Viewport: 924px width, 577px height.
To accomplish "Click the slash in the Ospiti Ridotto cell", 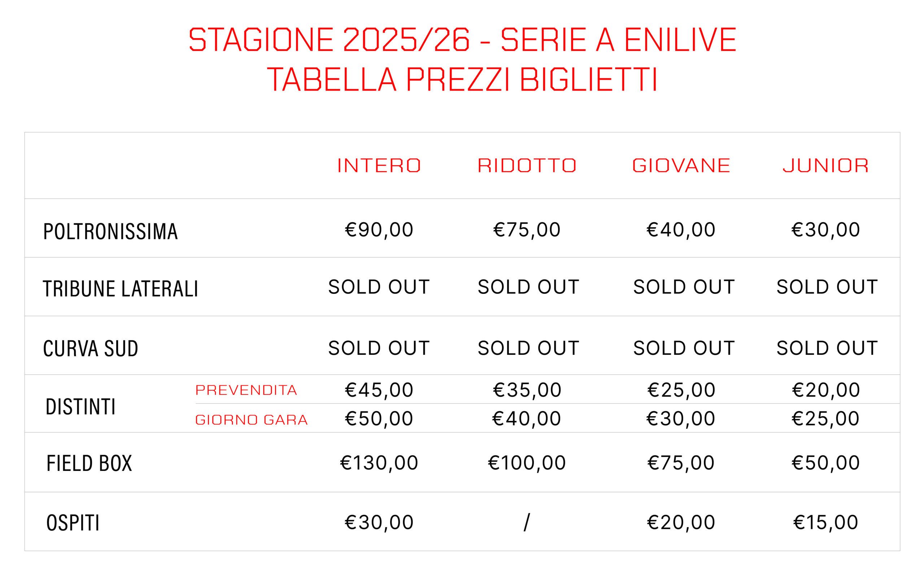I will pyautogui.click(x=527, y=522).
